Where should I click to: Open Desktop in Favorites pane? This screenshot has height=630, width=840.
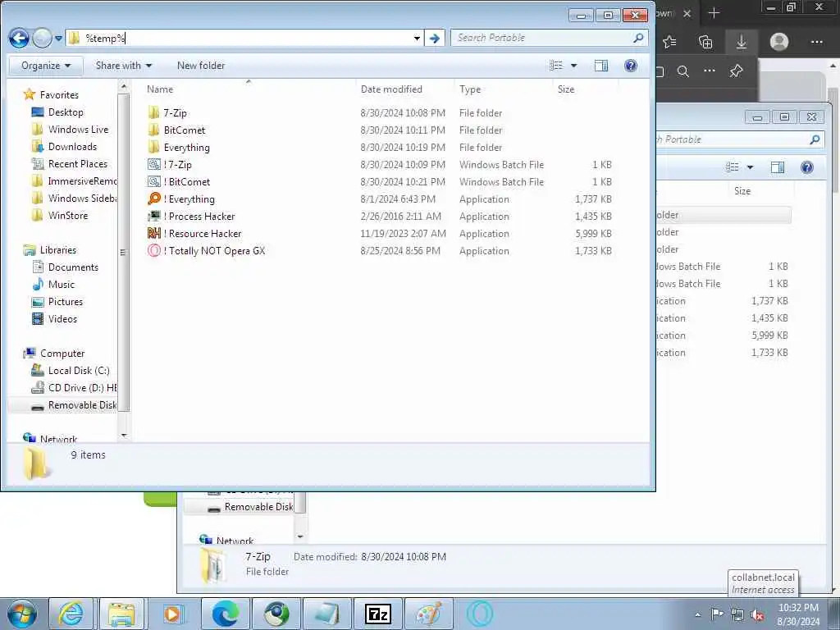point(66,112)
